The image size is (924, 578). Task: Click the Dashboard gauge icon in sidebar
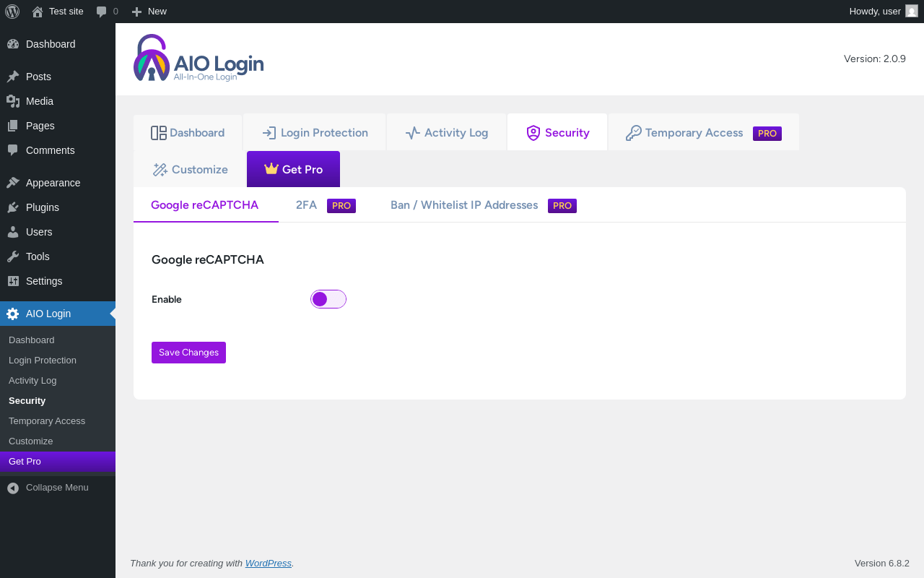pyautogui.click(x=13, y=44)
